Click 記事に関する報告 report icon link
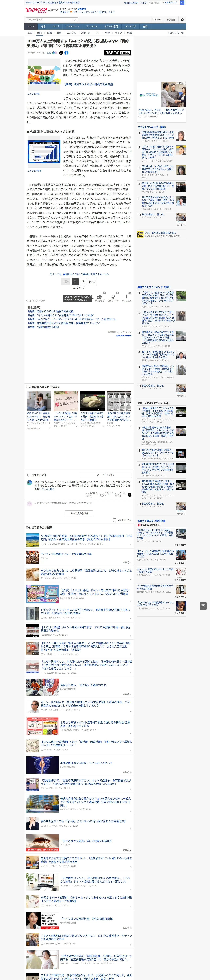The width and height of the screenshot is (210, 980). tap(35, 301)
